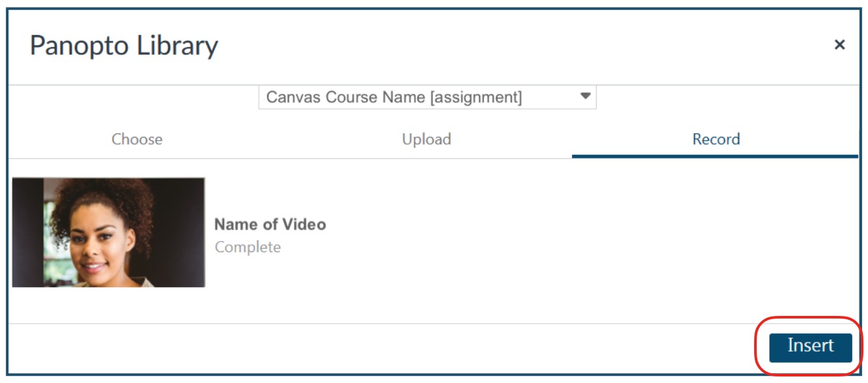Switch to the Choose tab
Screen dimensions: 868x383
click(137, 139)
